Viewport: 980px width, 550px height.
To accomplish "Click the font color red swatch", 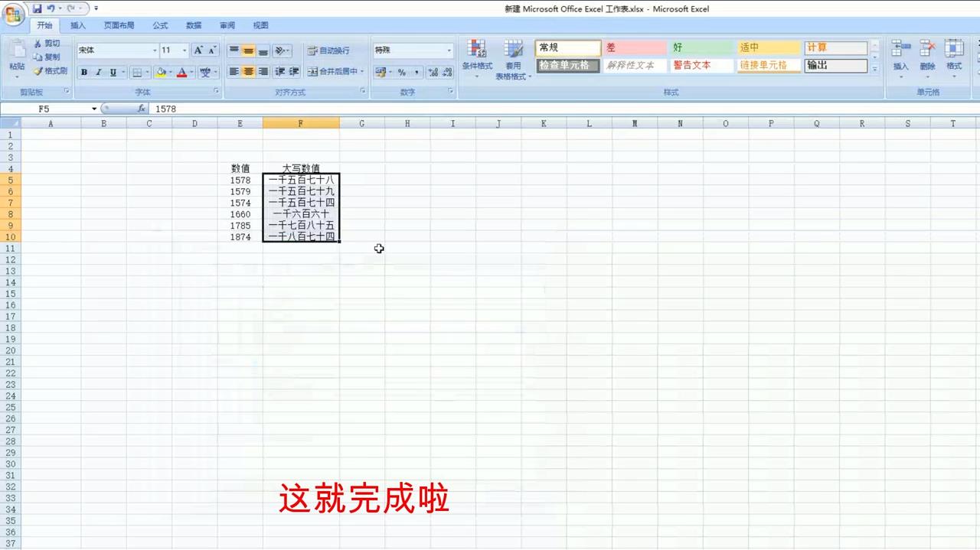I will click(x=182, y=72).
